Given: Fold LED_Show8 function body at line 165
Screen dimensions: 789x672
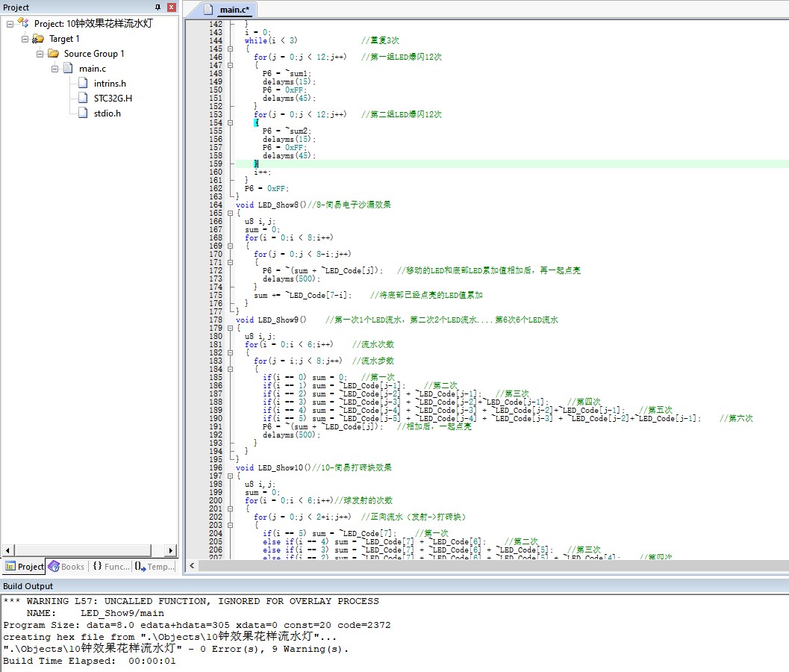Looking at the screenshot, I should (231, 213).
